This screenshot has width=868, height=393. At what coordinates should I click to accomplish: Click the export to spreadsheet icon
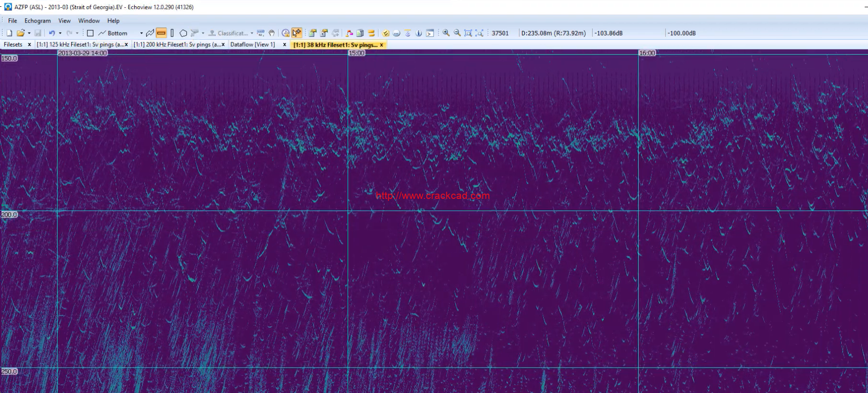point(324,33)
